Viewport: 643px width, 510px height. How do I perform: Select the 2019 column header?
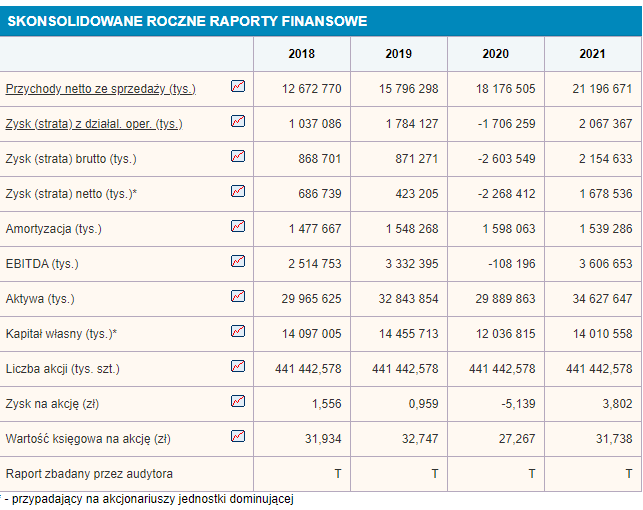[x=398, y=54]
